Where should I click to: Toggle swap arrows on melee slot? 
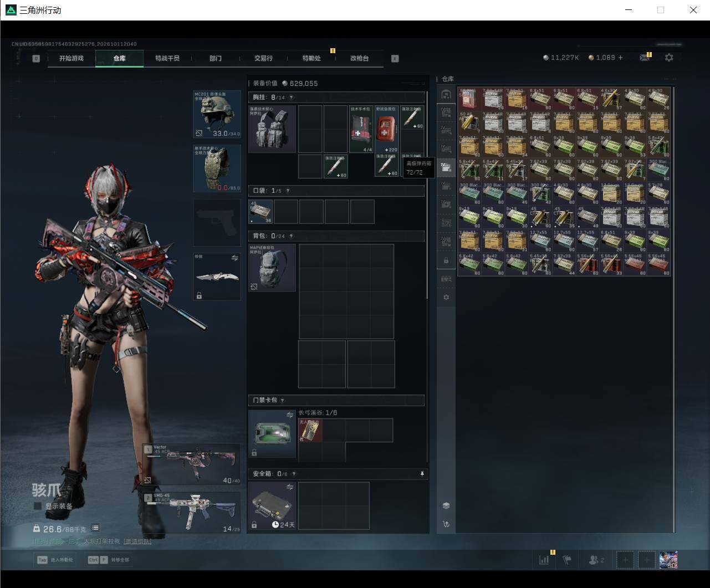point(234,258)
